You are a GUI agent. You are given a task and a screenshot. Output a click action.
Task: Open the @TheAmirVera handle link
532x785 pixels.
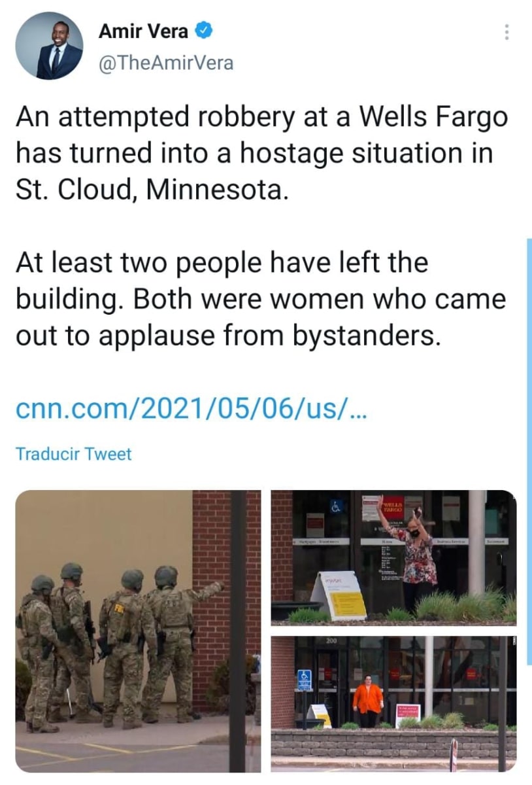click(165, 63)
